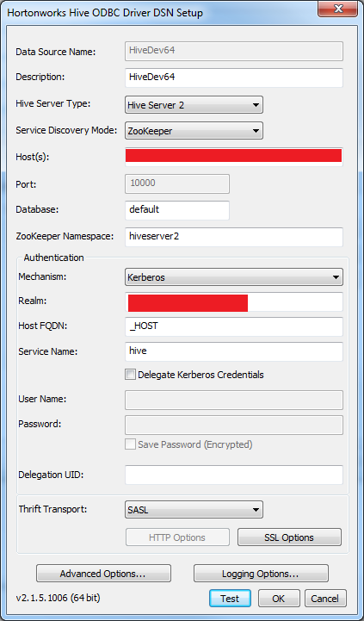This screenshot has width=364, height=621.
Task: Click the Service Name field
Action: (x=234, y=351)
